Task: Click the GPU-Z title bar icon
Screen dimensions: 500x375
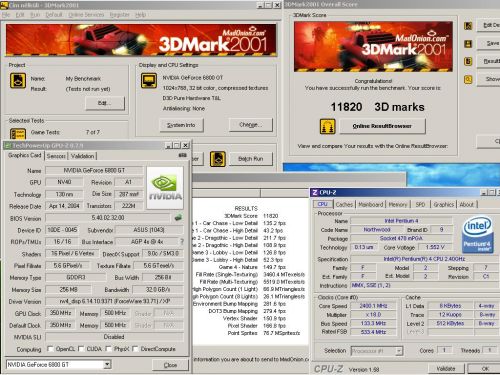Action: 8,145
